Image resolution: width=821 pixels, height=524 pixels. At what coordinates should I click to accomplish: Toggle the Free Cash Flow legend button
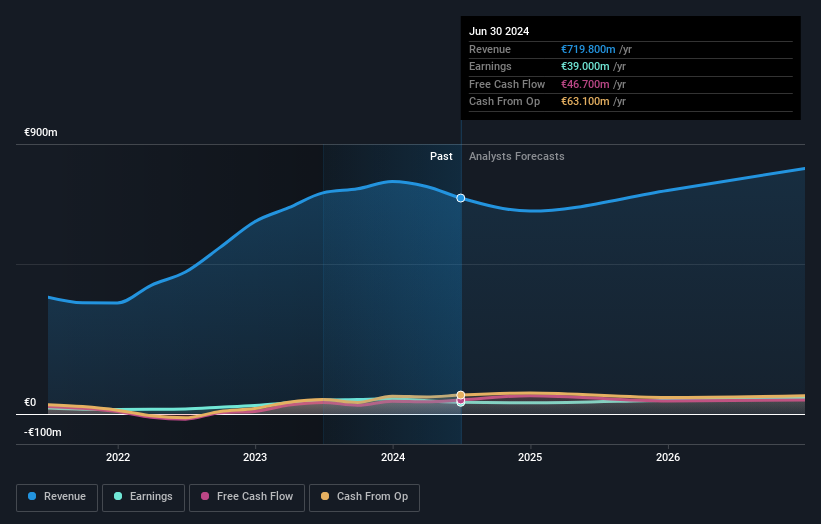click(x=247, y=497)
